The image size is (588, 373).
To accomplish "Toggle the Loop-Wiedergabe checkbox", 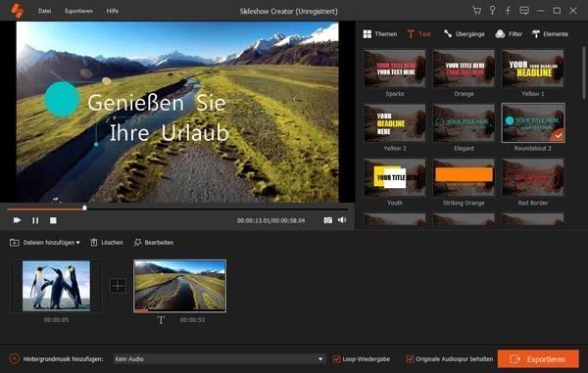I will [x=337, y=359].
